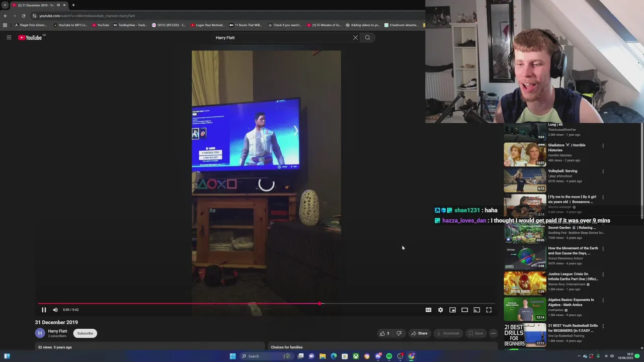Open the YouTube hamburger guide menu

click(9, 38)
